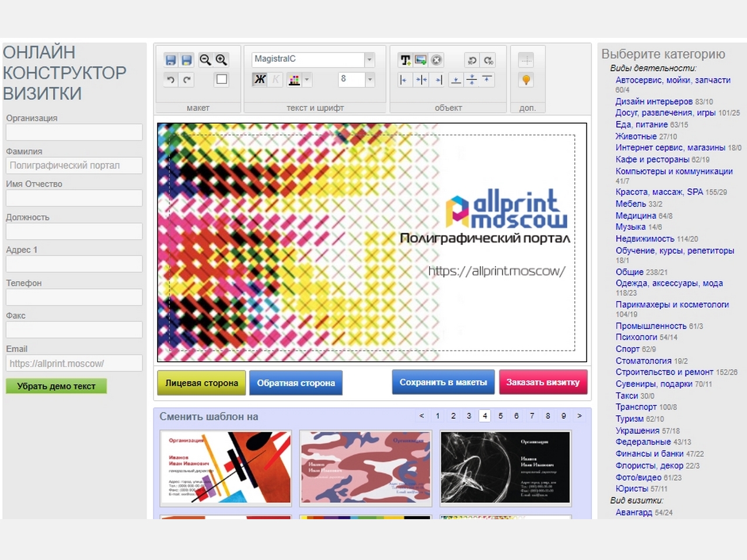Align object to the bottom
This screenshot has width=747, height=560.
click(x=456, y=79)
